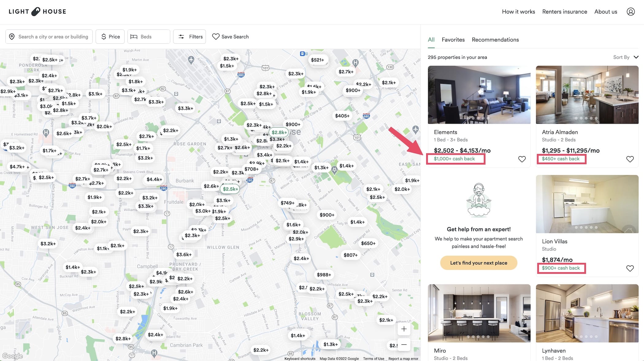Image resolution: width=644 pixels, height=361 pixels.
Task: Click the city or building search field
Action: pyautogui.click(x=53, y=37)
